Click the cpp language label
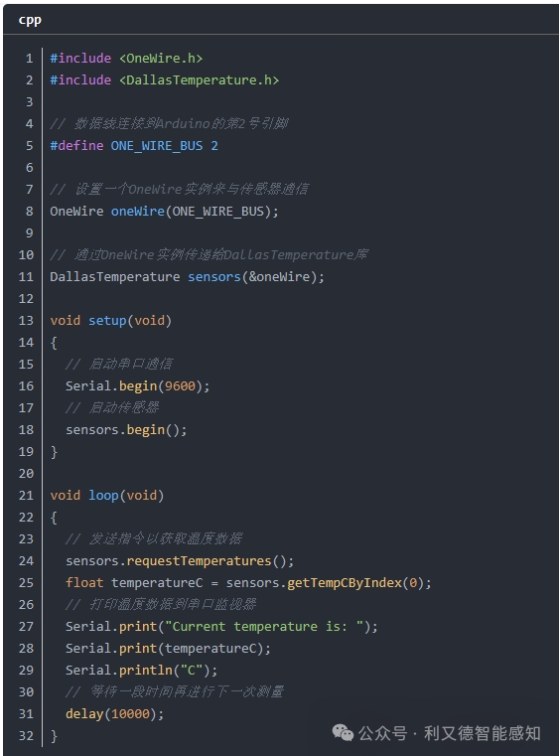The height and width of the screenshot is (756, 559). point(30,20)
